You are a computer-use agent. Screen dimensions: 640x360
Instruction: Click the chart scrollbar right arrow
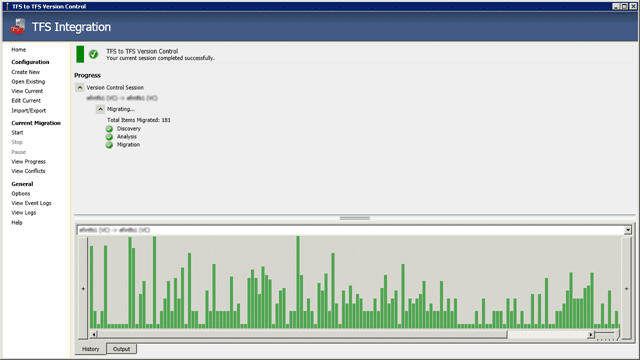pyautogui.click(x=591, y=335)
